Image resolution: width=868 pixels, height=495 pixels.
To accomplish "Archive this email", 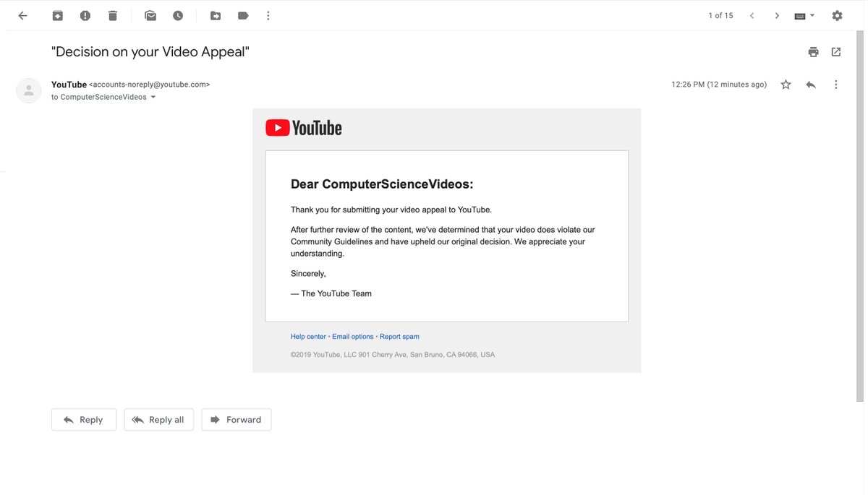I will (x=57, y=16).
